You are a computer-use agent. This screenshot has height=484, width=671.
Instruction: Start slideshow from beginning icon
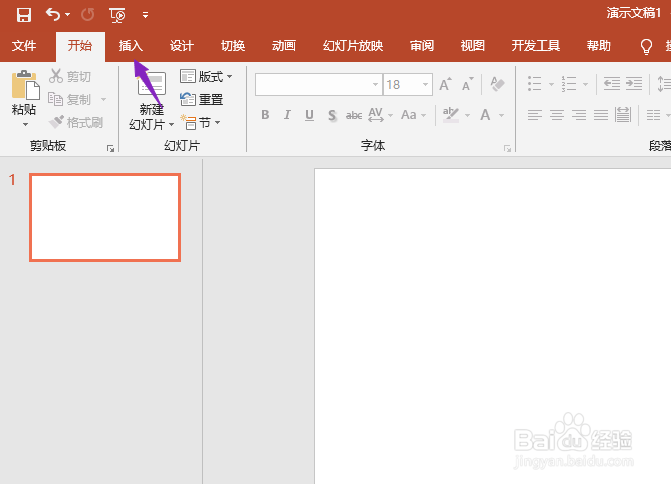pos(117,15)
